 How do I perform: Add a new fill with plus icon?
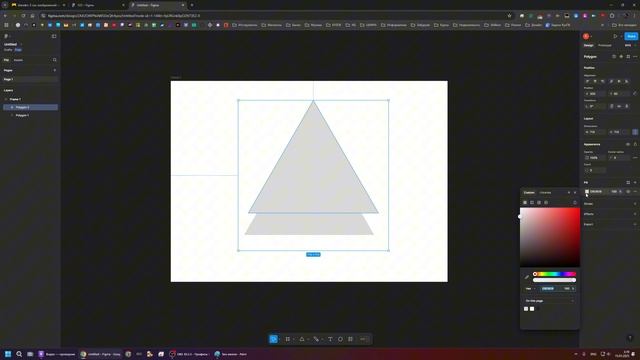635,182
